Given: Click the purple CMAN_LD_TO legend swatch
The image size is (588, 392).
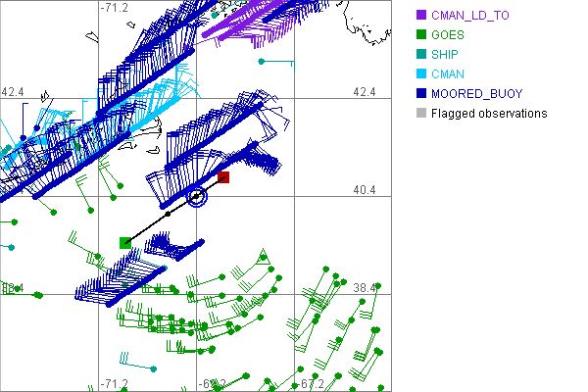Looking at the screenshot, I should pyautogui.click(x=420, y=16).
